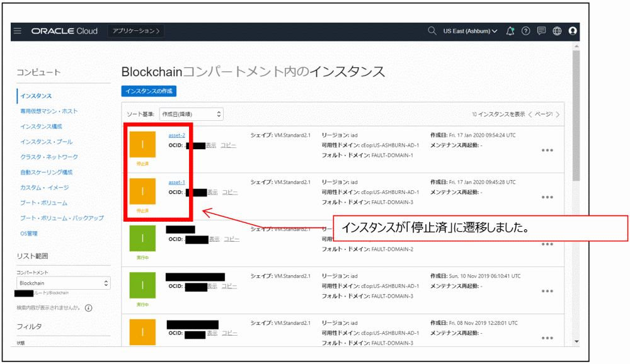Click the date Sun, 10 Nov 2019 06:10:41 UTC

484,276
